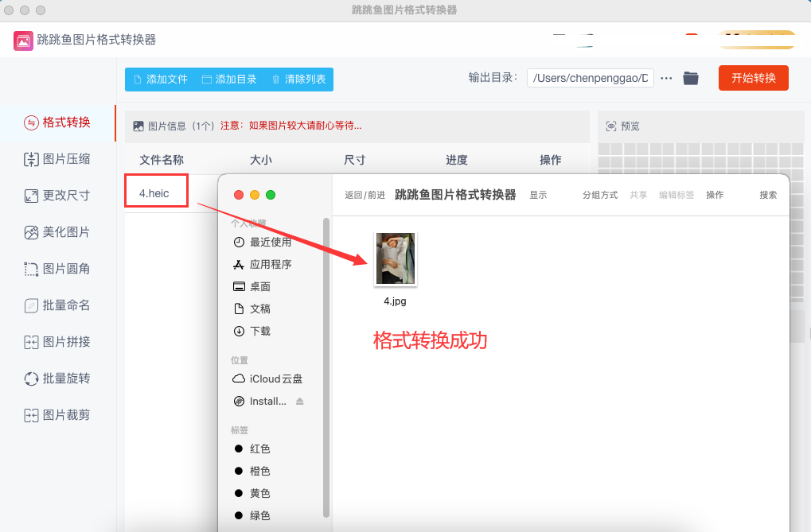Viewport: 811px width, 532px height.
Task: Clear the list with 清除列表
Action: click(x=298, y=80)
